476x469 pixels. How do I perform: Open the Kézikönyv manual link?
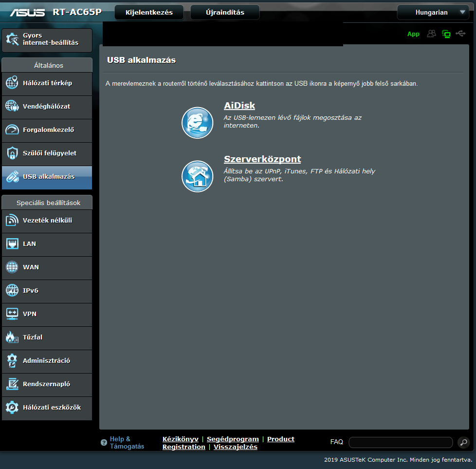click(180, 439)
